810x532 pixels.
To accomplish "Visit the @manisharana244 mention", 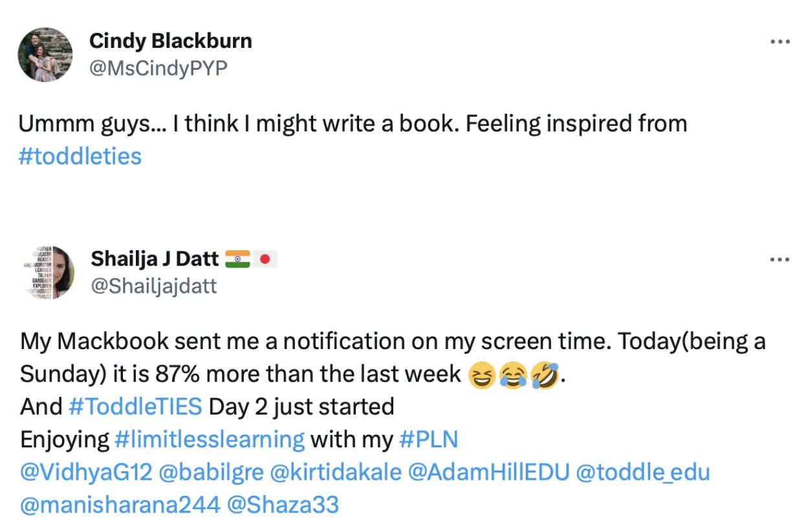I will (120, 505).
